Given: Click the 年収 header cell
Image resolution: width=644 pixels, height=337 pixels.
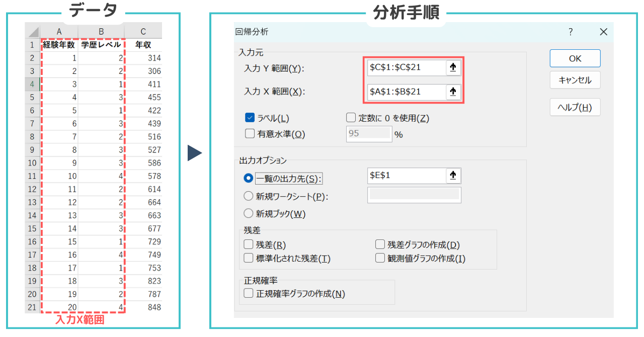Looking at the screenshot, I should pos(143,45).
